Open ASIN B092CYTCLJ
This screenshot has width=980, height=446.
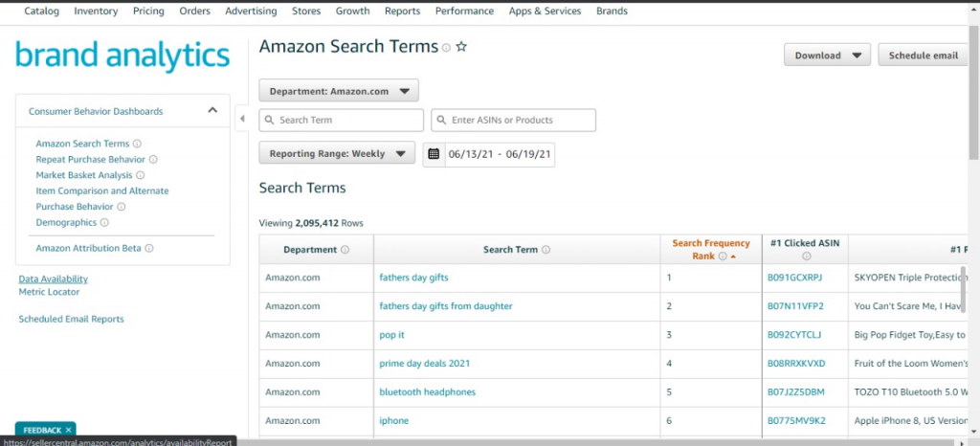[794, 335]
